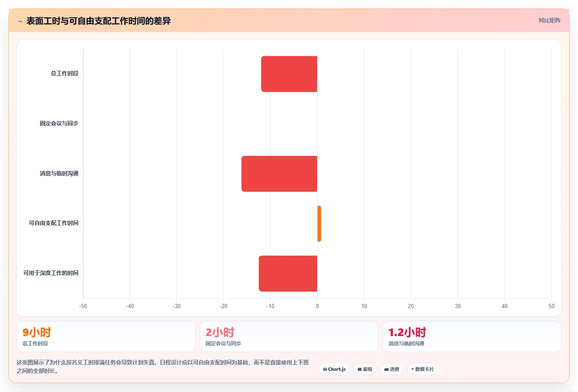578x392 pixels.
Task: Click the icon beside the title 表面工时与可自由支配工作时间的差异
Action: pos(20,21)
